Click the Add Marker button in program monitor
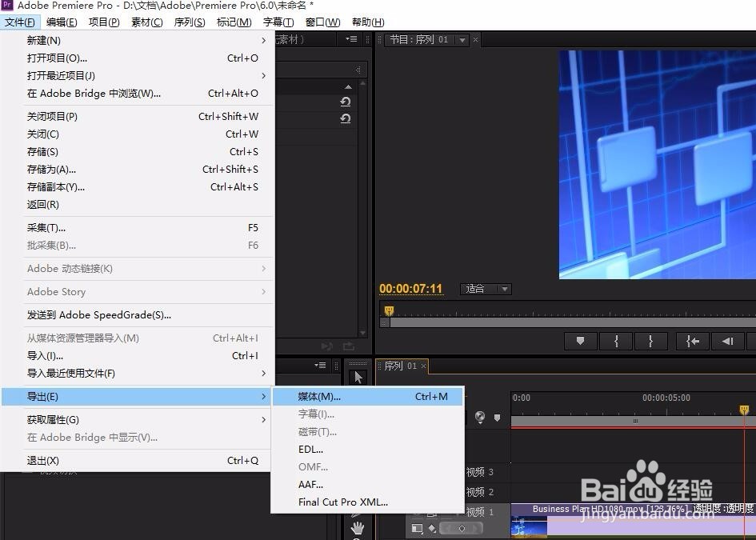Viewport: 756px width, 540px height. coord(581,342)
